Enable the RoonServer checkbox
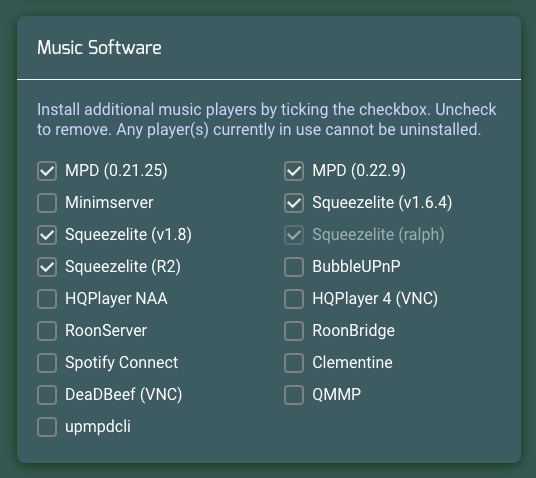Screen dimensions: 536x478 coord(47,331)
